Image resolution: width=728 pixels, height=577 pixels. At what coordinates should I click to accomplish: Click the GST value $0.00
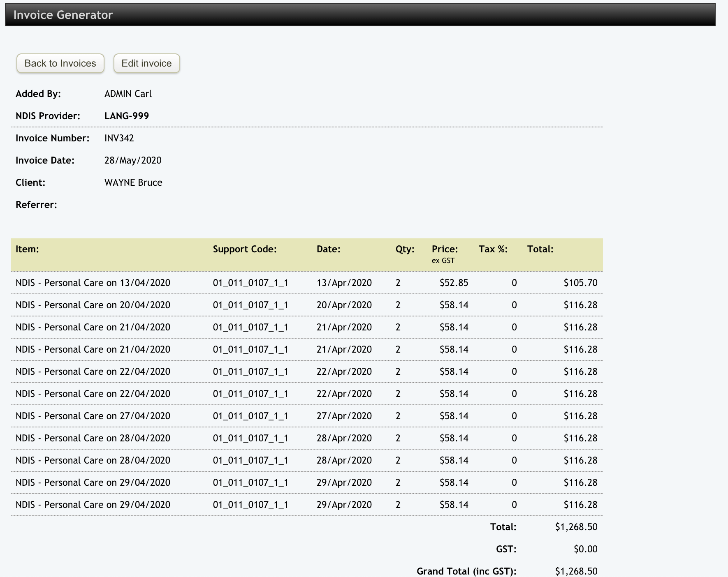point(586,549)
